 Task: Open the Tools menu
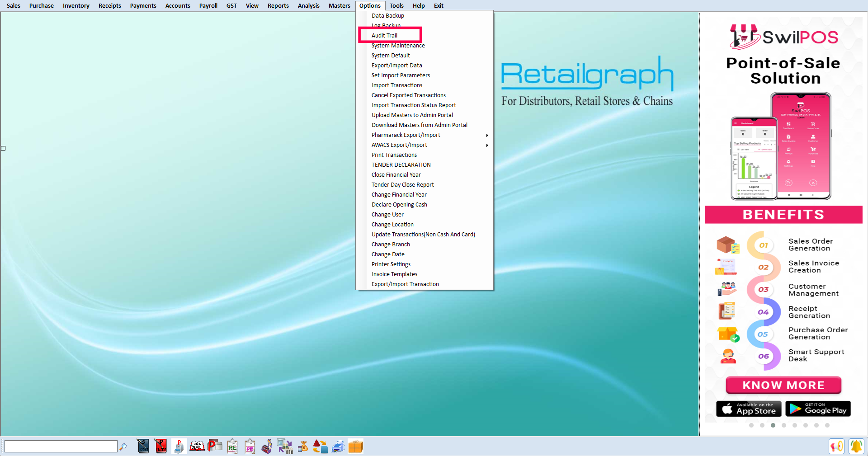396,5
